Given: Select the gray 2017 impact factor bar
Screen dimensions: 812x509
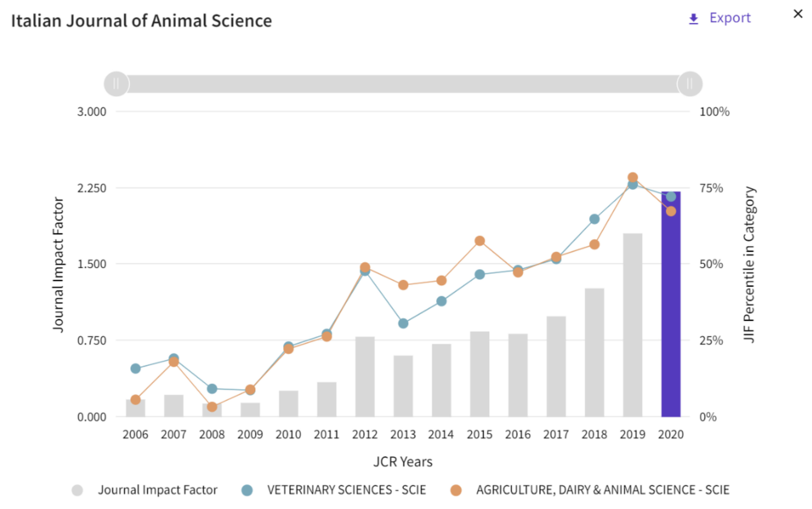Looking at the screenshot, I should point(556,367).
